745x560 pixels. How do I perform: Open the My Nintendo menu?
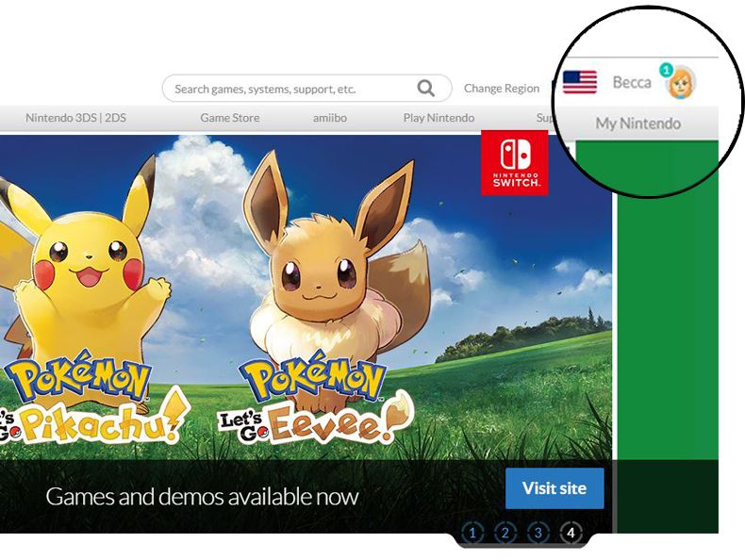tap(638, 124)
